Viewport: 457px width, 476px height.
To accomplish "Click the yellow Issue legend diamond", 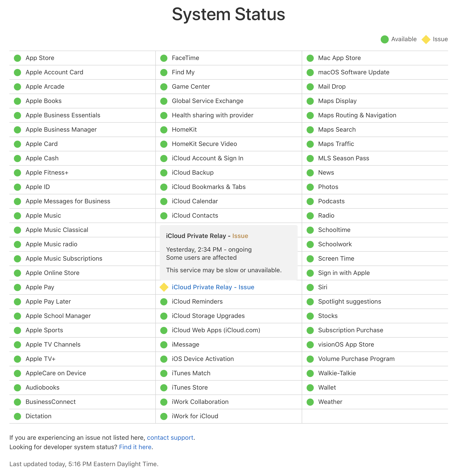I will 426,39.
